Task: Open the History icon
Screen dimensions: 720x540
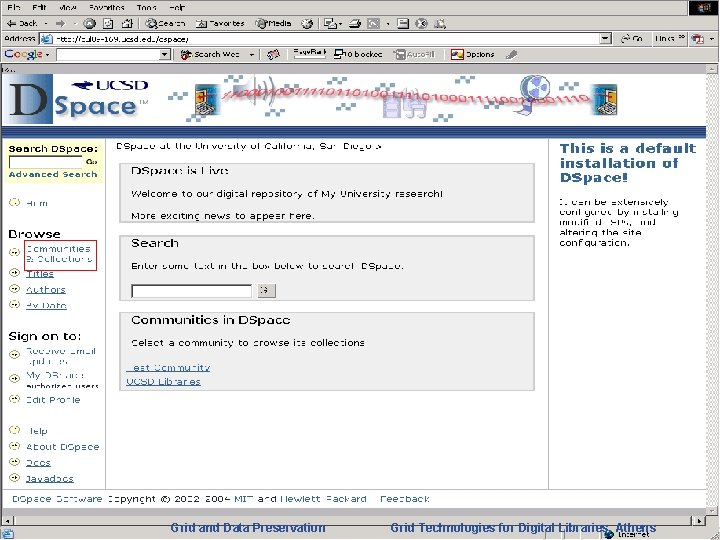Action: [x=307, y=24]
